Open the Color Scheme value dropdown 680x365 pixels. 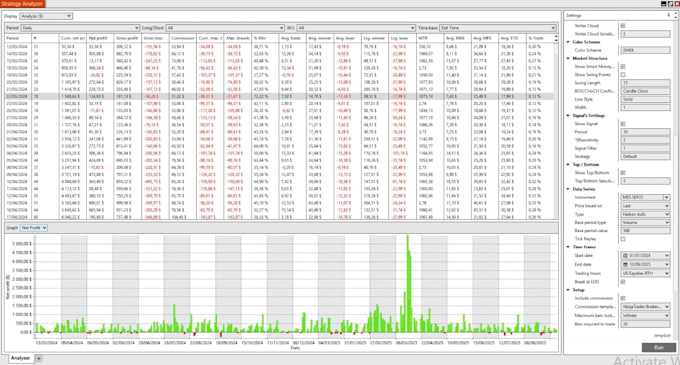645,50
